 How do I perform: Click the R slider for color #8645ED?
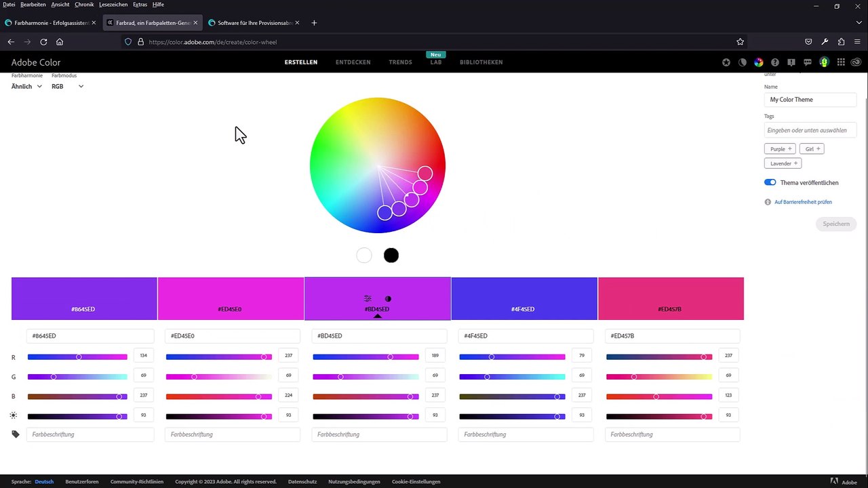(77, 357)
